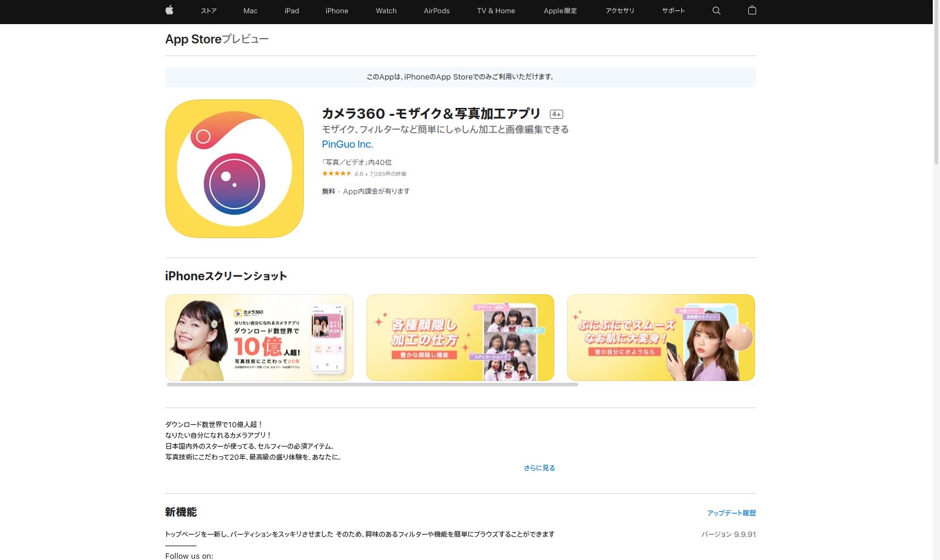This screenshot has width=940, height=560.
Task: Select the AirPods menu item
Action: click(x=437, y=11)
